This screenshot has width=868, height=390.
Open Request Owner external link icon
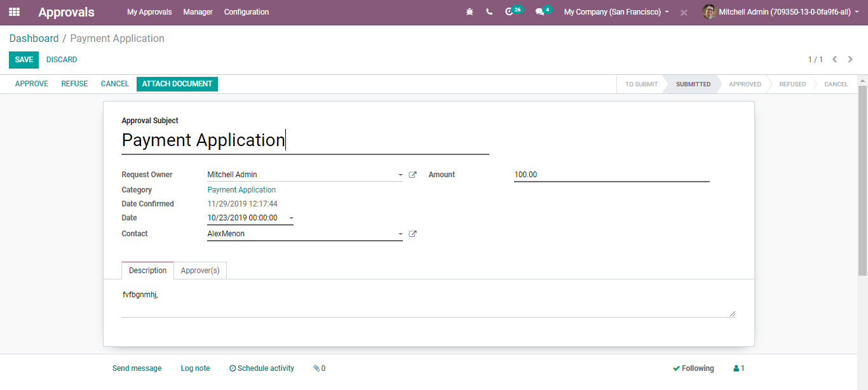tap(412, 175)
